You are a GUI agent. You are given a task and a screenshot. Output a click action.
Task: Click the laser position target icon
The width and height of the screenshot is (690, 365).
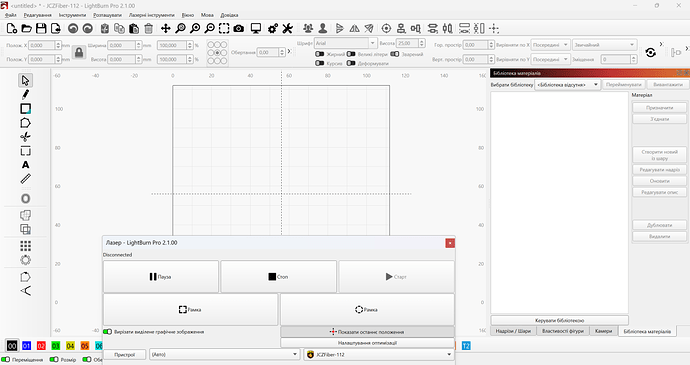(x=386, y=29)
